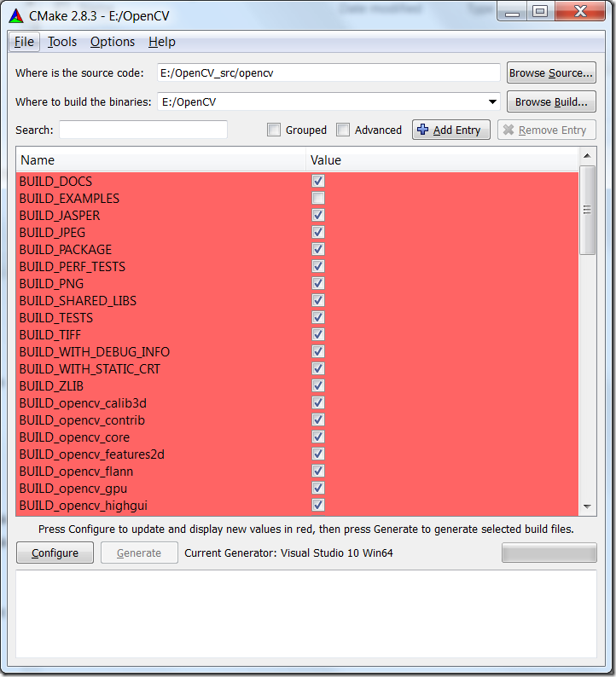This screenshot has height=677, width=616.
Task: Toggle the BUILD_opencv_flann checkbox
Action: (318, 471)
